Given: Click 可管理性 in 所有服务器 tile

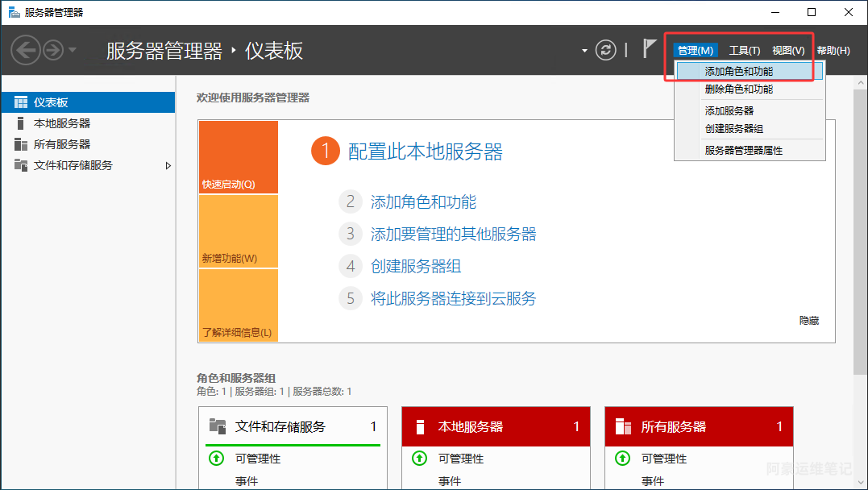Looking at the screenshot, I should coord(664,459).
